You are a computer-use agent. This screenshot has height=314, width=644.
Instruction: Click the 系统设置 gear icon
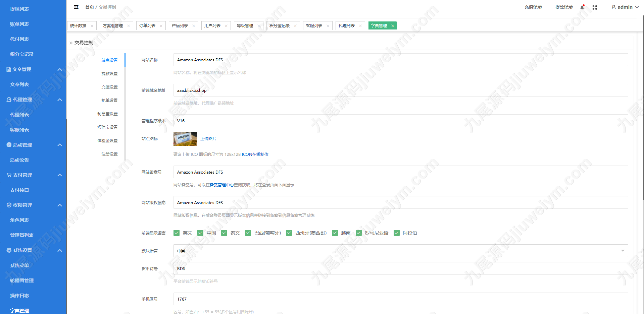(x=9, y=250)
